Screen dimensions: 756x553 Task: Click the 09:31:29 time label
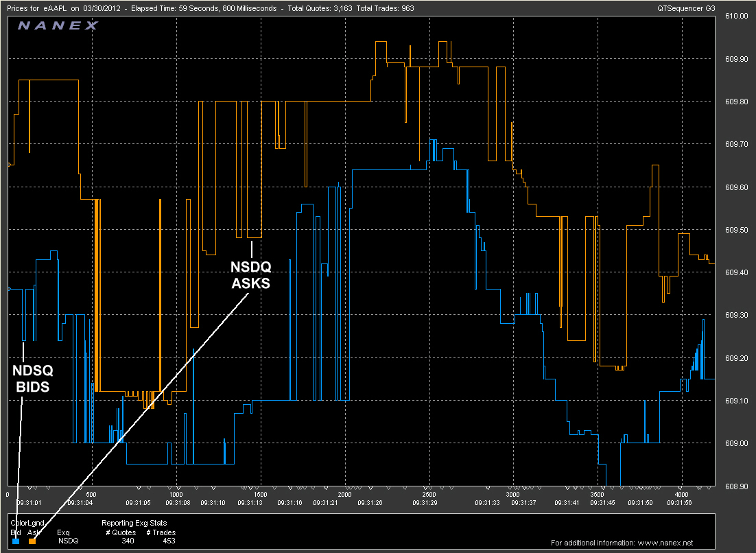click(x=425, y=503)
